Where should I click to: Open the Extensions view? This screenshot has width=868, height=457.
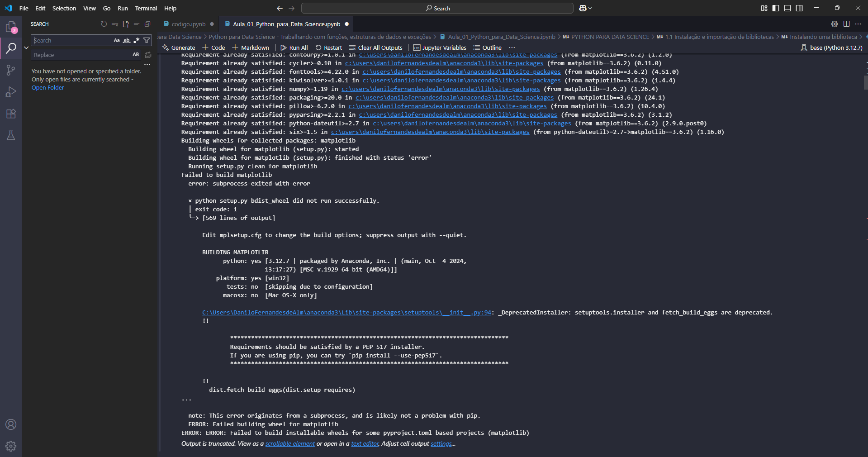pyautogui.click(x=11, y=114)
